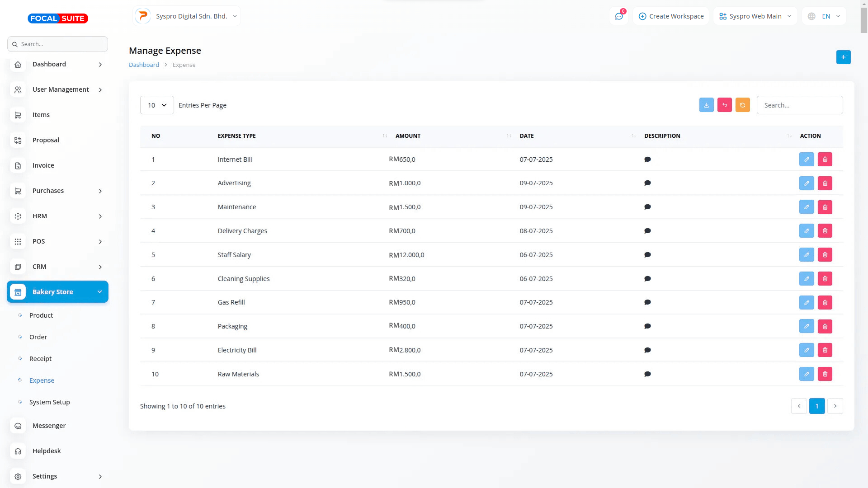Click the table search input field

[799, 105]
